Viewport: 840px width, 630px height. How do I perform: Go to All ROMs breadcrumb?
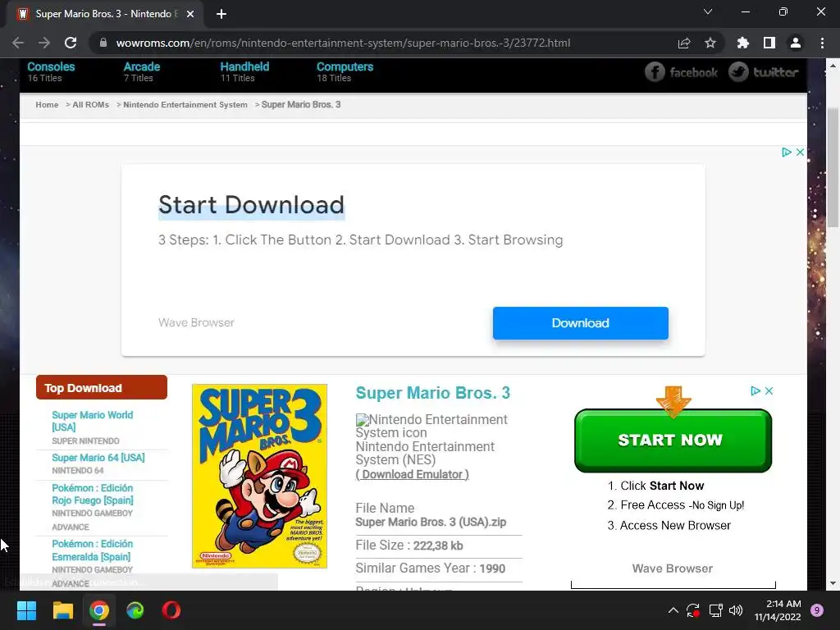tap(90, 104)
